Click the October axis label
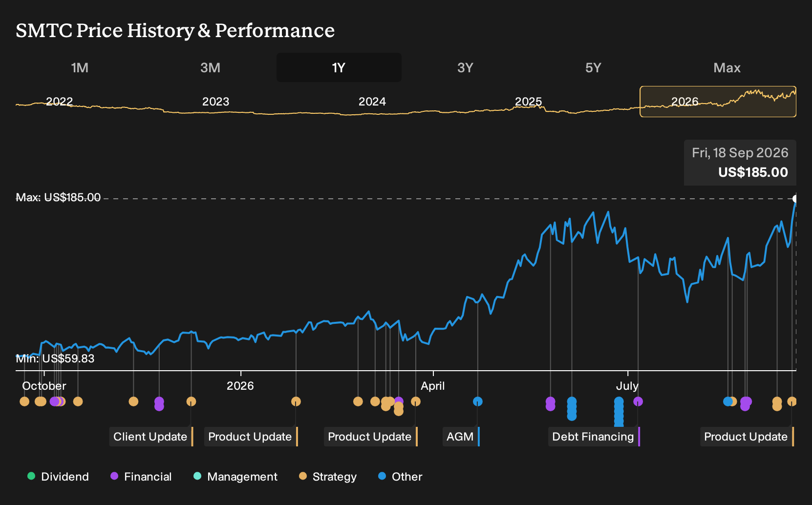 44,386
